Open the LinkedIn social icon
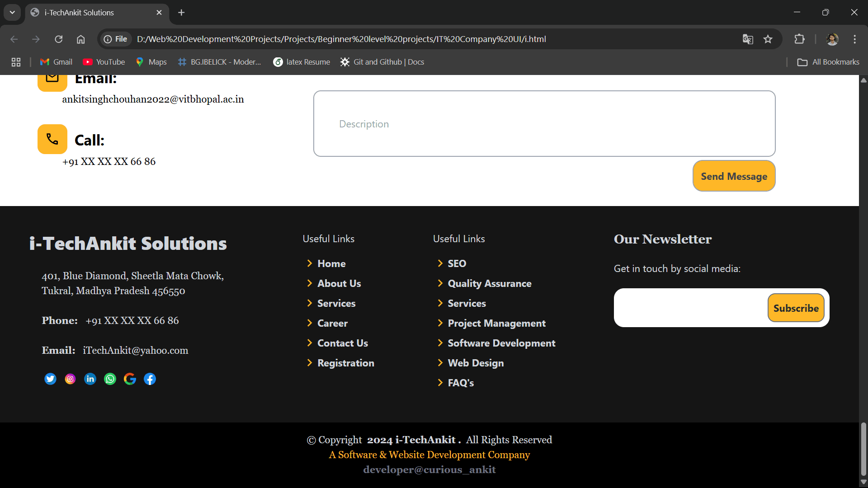 90,379
